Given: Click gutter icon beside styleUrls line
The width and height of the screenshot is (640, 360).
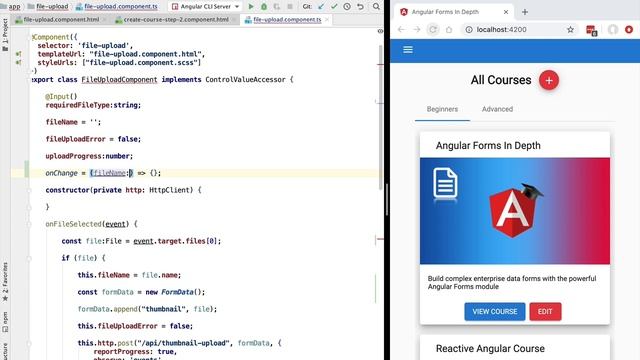Looking at the screenshot, I should click(x=18, y=62).
